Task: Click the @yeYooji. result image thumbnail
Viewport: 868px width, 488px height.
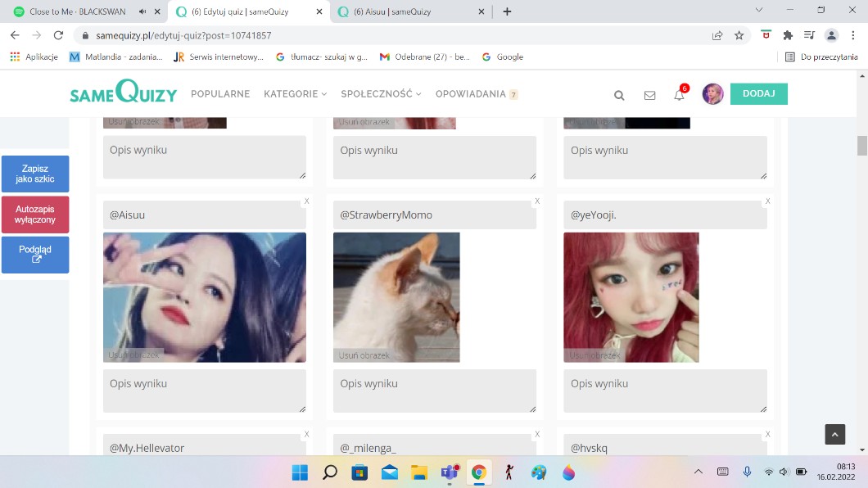Action: 631,296
